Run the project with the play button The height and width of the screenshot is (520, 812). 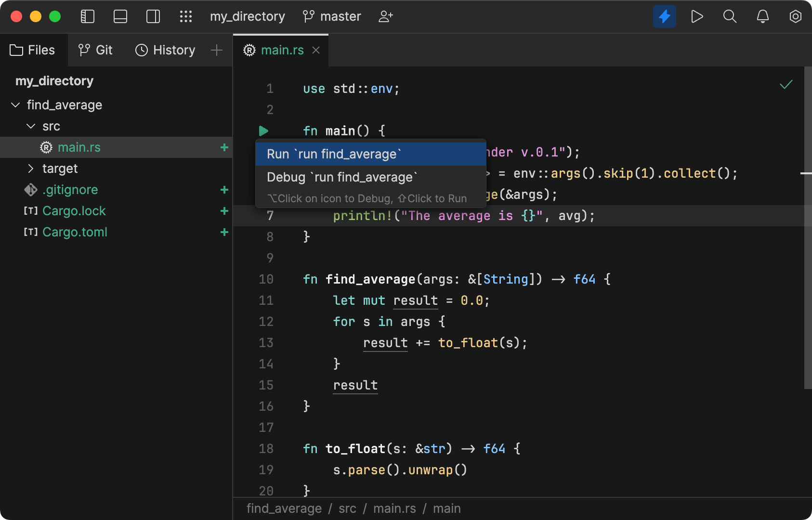(x=697, y=16)
